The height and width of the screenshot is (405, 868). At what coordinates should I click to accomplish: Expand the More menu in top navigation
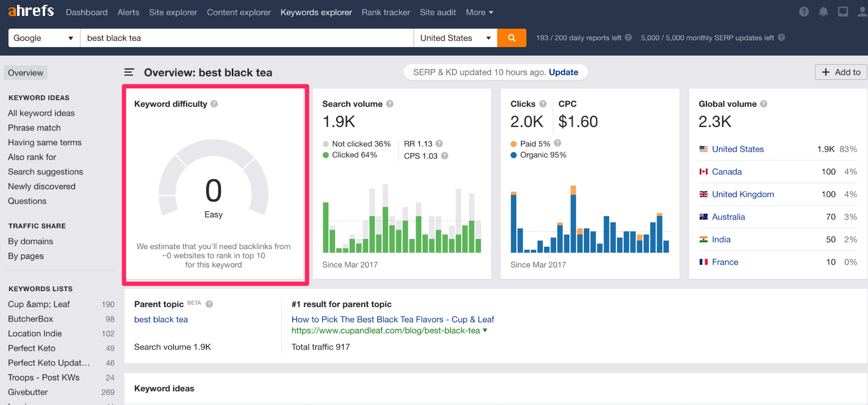(x=479, y=12)
